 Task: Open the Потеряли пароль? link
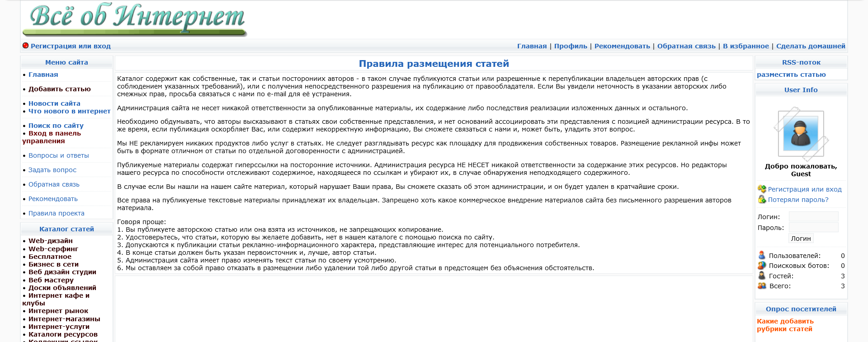[x=798, y=200]
